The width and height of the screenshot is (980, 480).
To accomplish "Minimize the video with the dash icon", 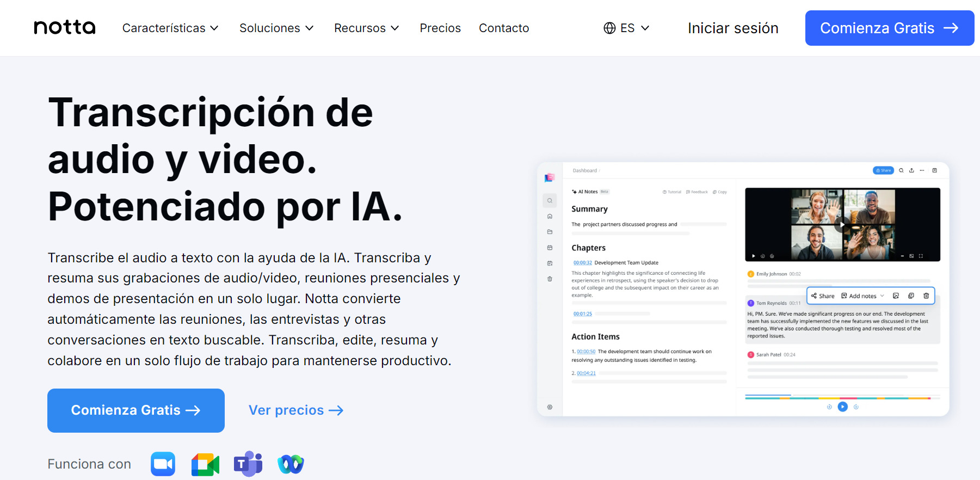I will pyautogui.click(x=902, y=256).
